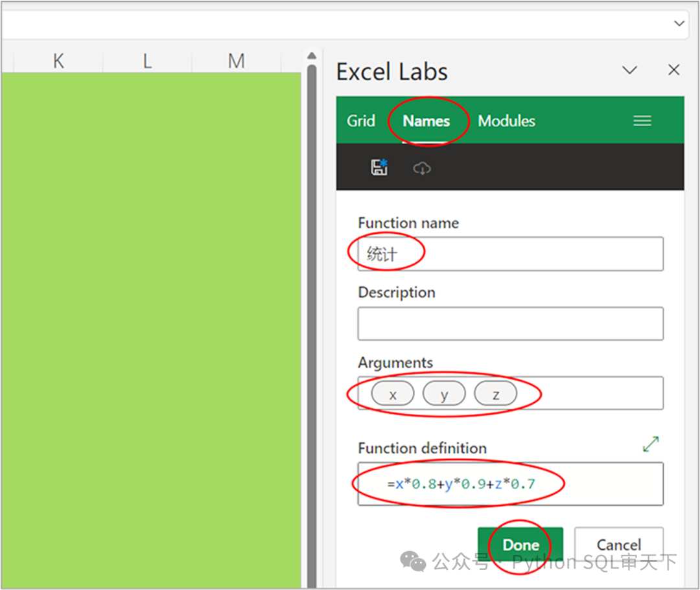This screenshot has height=590, width=700.
Task: Click the save function icon in dark toolbar
Action: pos(379,168)
